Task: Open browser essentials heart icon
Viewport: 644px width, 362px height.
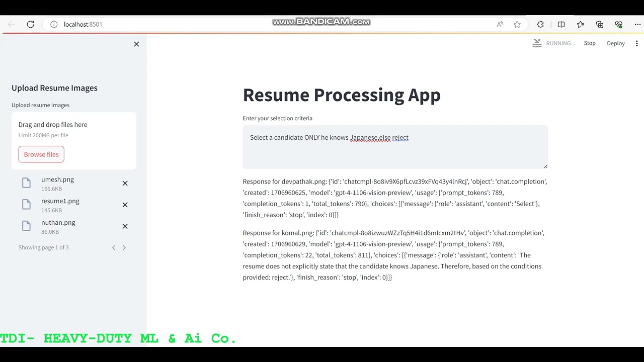Action: (x=619, y=24)
